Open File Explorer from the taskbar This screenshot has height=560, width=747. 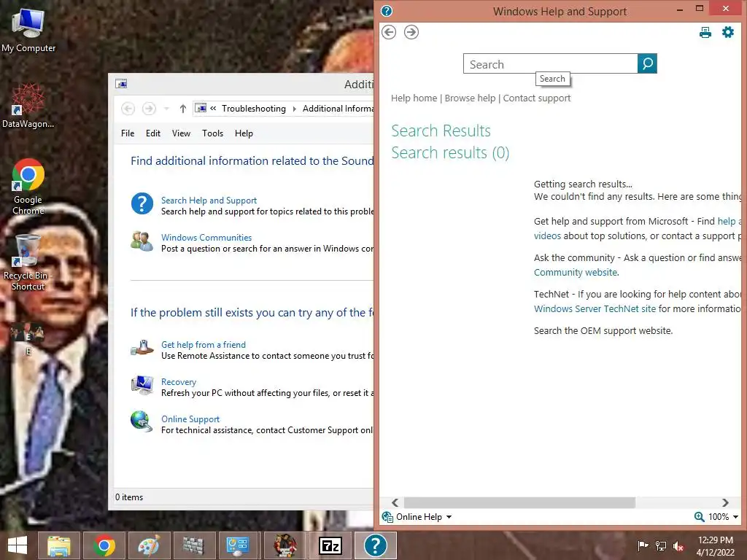pyautogui.click(x=59, y=545)
